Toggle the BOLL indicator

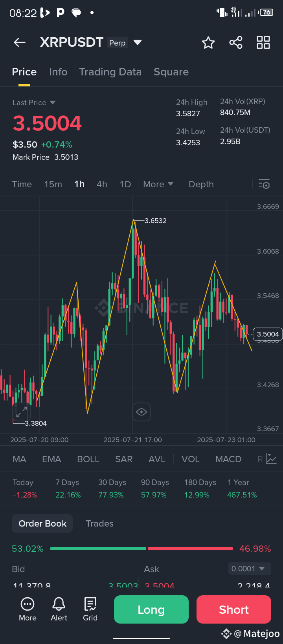tap(88, 459)
